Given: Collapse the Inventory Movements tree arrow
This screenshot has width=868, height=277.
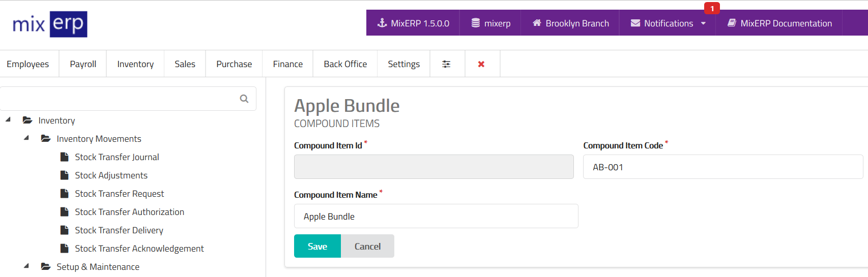Looking at the screenshot, I should pyautogui.click(x=26, y=138).
